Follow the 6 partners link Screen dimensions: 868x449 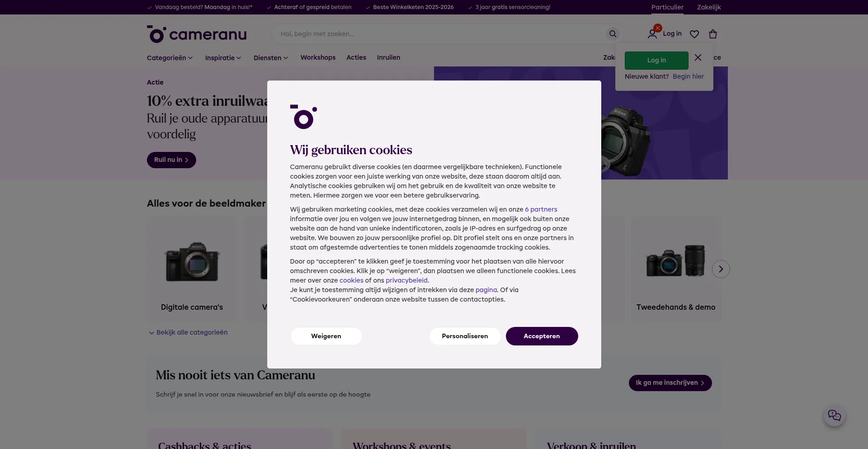click(541, 209)
